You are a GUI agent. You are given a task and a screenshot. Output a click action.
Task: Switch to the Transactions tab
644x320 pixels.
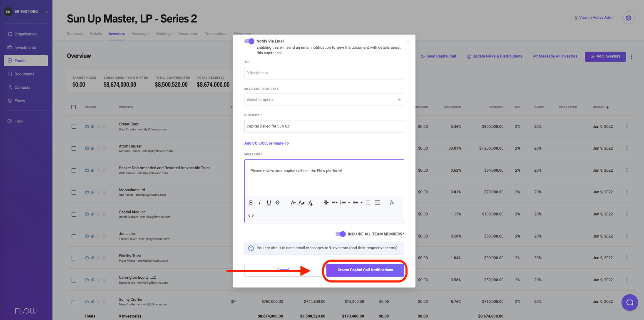pos(216,34)
